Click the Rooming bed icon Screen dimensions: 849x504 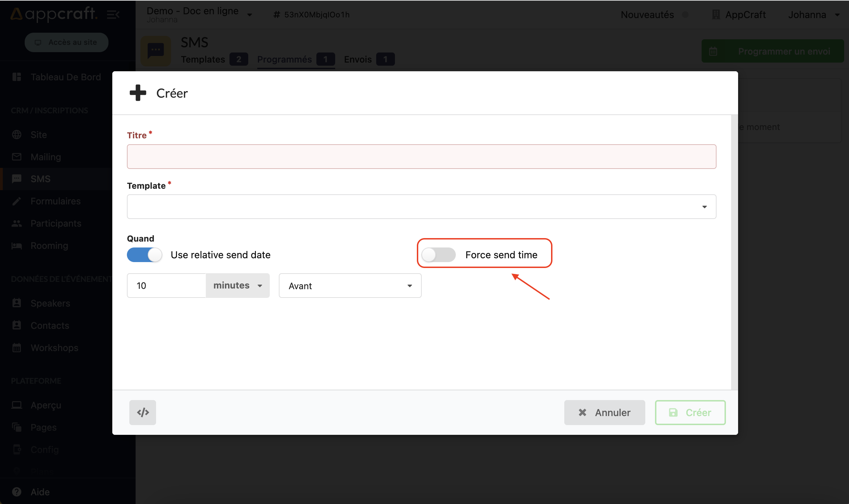17,246
